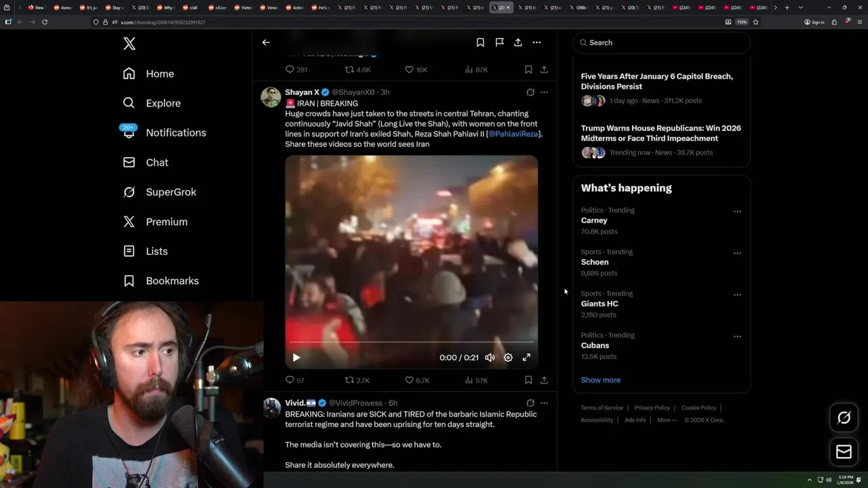More options for Cubans trend
This screenshot has height=488, width=868.
pyautogui.click(x=737, y=337)
